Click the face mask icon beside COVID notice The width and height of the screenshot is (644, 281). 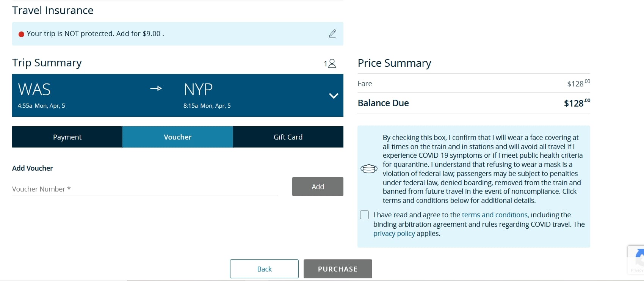point(369,168)
